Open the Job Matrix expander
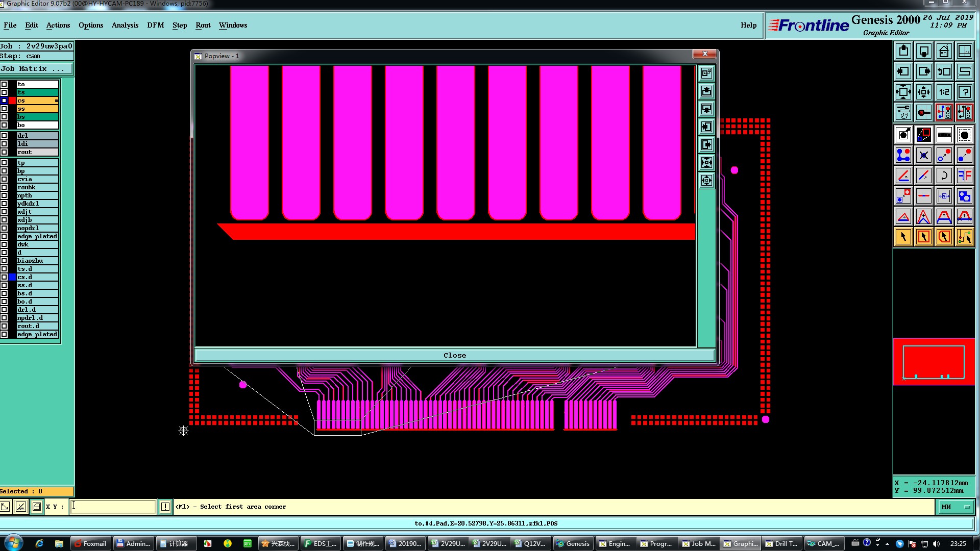Image resolution: width=980 pixels, height=551 pixels. 37,69
